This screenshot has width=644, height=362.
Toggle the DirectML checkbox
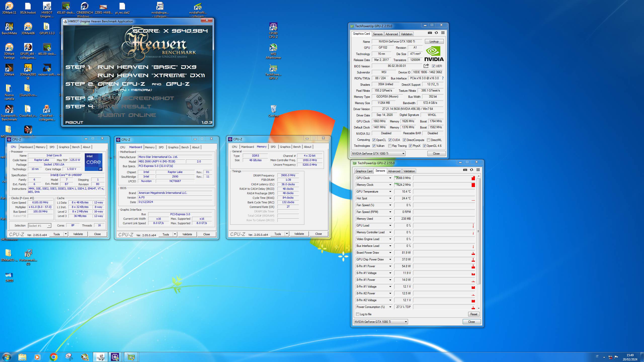(x=428, y=140)
